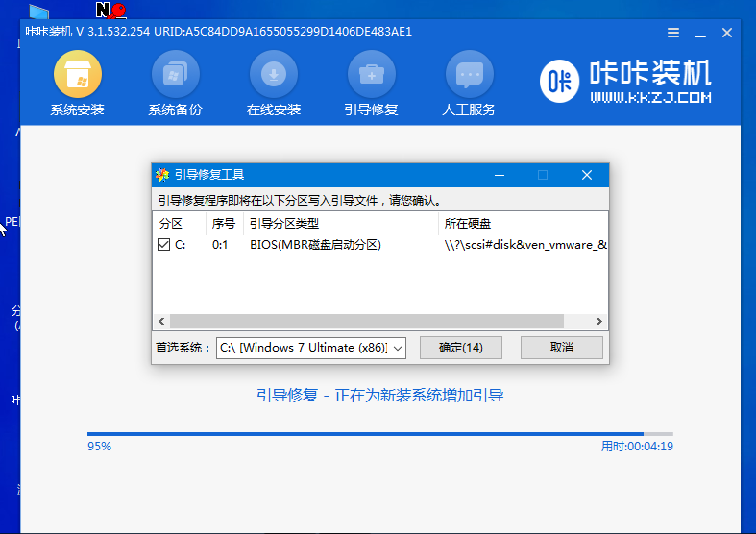Minimize the 引导修复工具 dialog
The height and width of the screenshot is (534, 756).
[x=500, y=175]
